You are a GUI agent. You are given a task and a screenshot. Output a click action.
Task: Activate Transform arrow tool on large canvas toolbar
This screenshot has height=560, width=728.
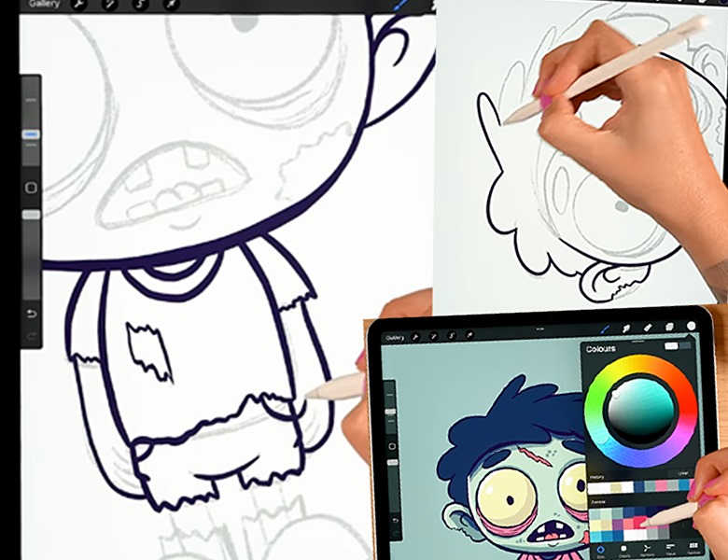tap(171, 5)
